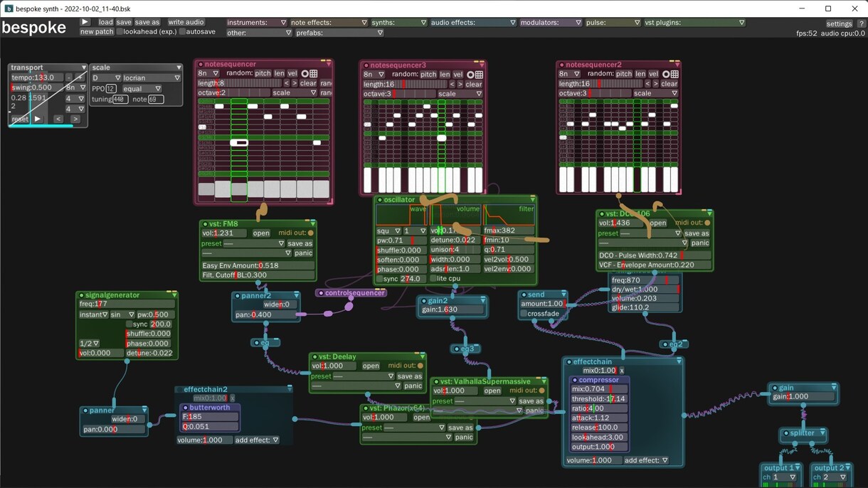Viewport: 868px width, 488px height.
Task: Open scale root note D dropdown
Action: (105, 78)
